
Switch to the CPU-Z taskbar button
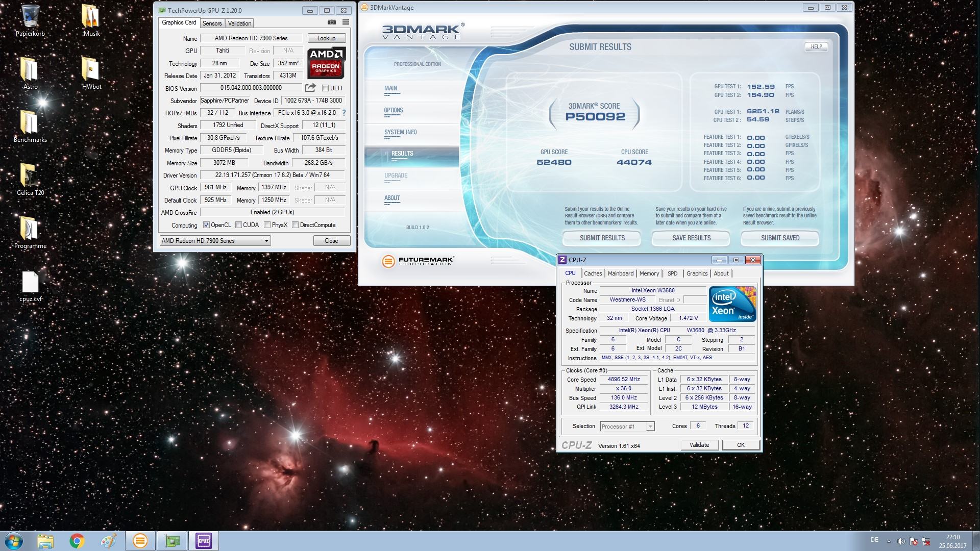(x=204, y=541)
